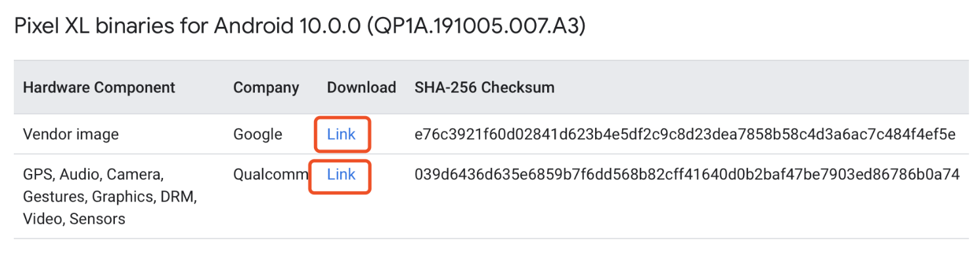Click the GPS, Audio, Camera text line
Viewport: 980px width, 256px height.
pos(93,175)
